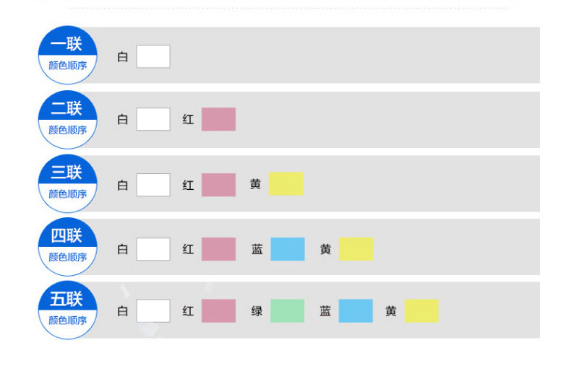Click the yellow swatch in 五联 row
The width and height of the screenshot is (571, 392).
[421, 311]
